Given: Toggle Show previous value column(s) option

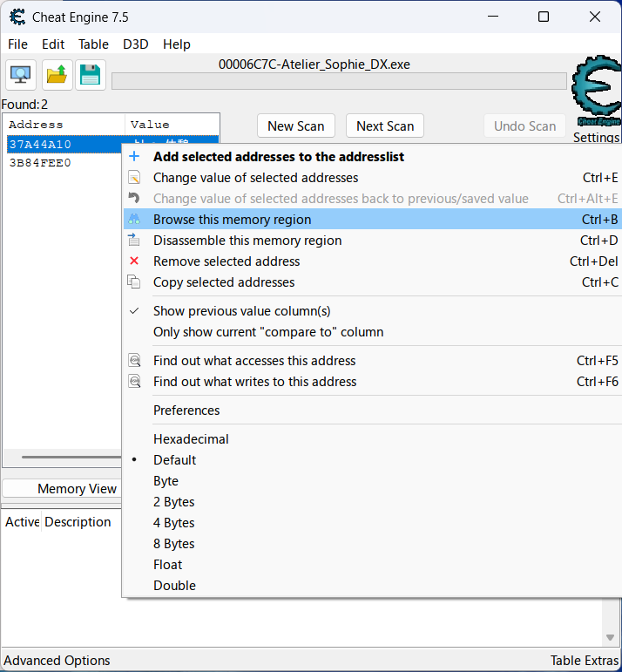Looking at the screenshot, I should [241, 311].
